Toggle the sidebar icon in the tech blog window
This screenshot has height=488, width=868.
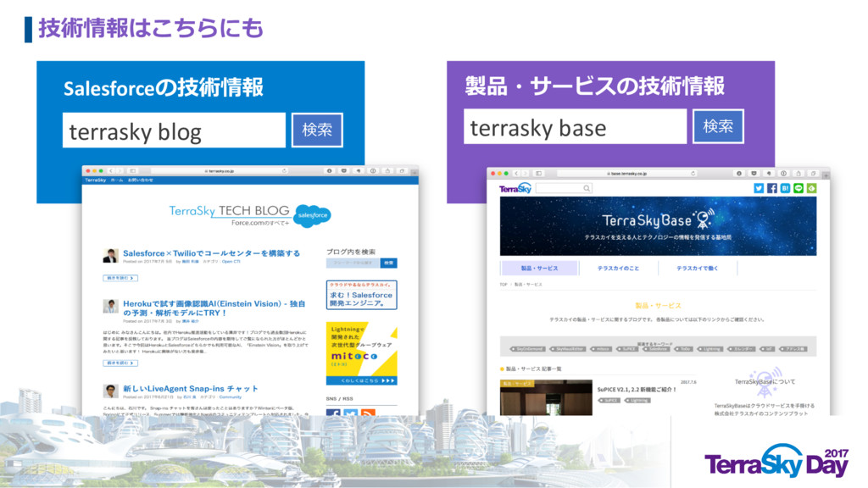tap(133, 171)
